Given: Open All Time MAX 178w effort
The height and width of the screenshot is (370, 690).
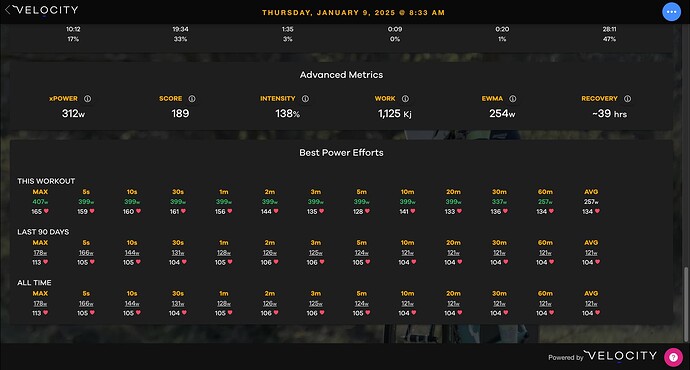Looking at the screenshot, I should 40,304.
